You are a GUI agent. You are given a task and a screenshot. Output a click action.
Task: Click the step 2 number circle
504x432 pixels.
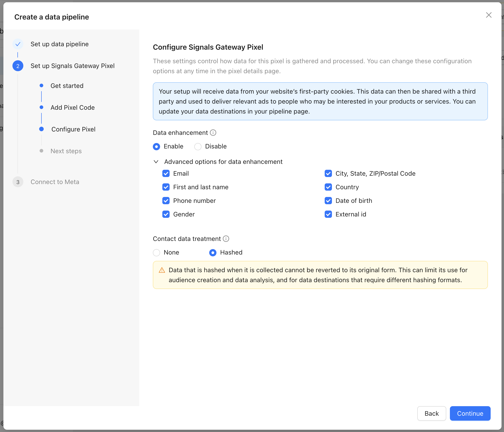click(18, 66)
